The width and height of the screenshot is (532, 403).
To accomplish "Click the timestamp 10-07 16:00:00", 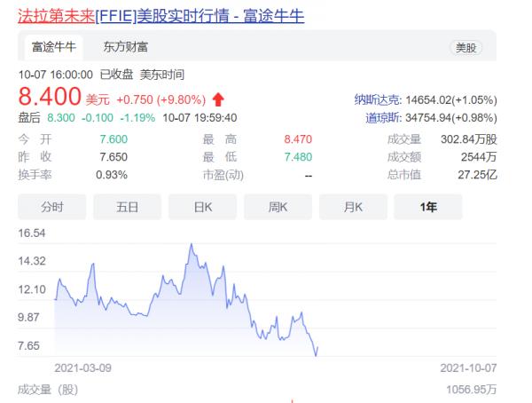I will pos(55,75).
